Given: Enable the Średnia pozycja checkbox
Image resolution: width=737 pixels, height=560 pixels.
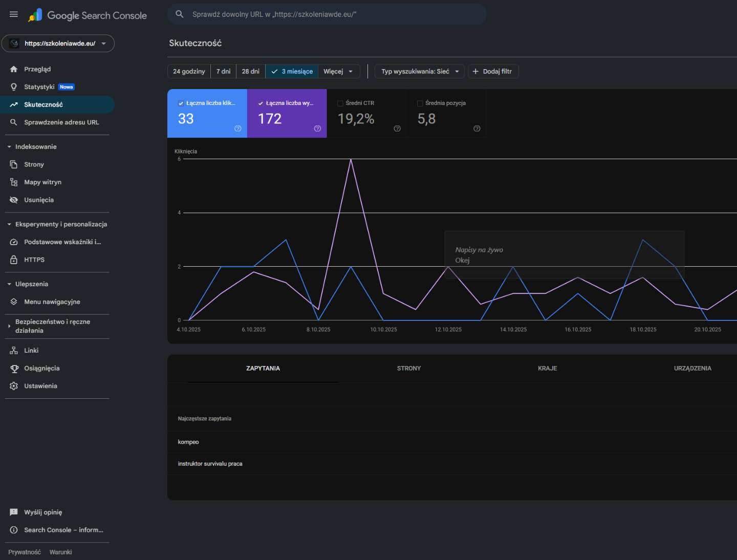Looking at the screenshot, I should pyautogui.click(x=420, y=103).
